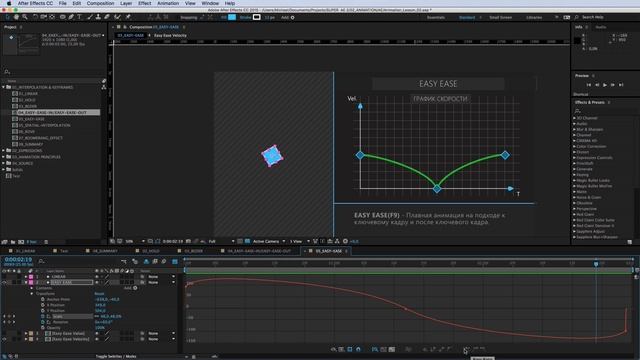The width and height of the screenshot is (640, 360).
Task: Select the Clone Stamp tool
Action: pyautogui.click(x=98, y=17)
